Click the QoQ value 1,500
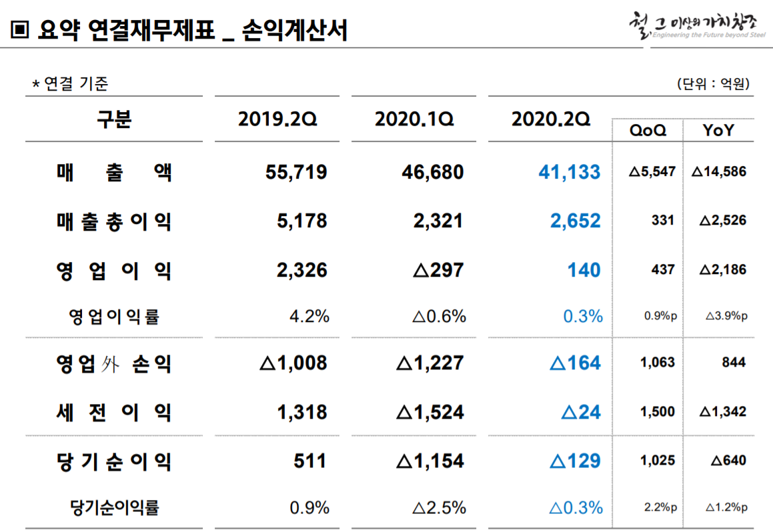 [x=658, y=413]
